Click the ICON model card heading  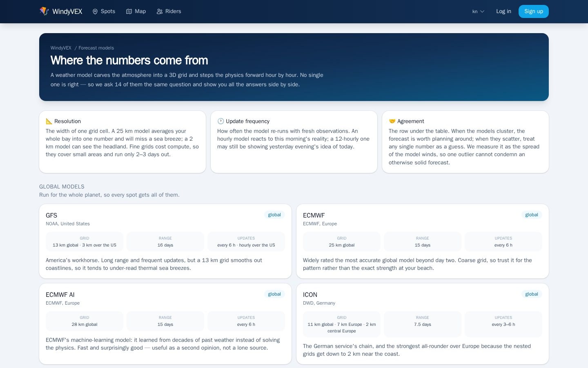tap(310, 295)
